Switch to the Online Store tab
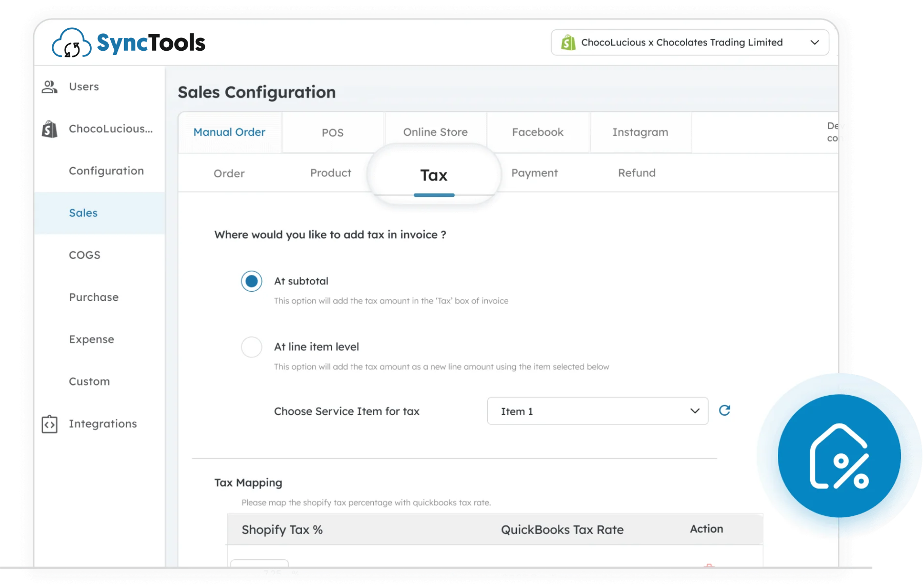923x588 pixels. (435, 132)
